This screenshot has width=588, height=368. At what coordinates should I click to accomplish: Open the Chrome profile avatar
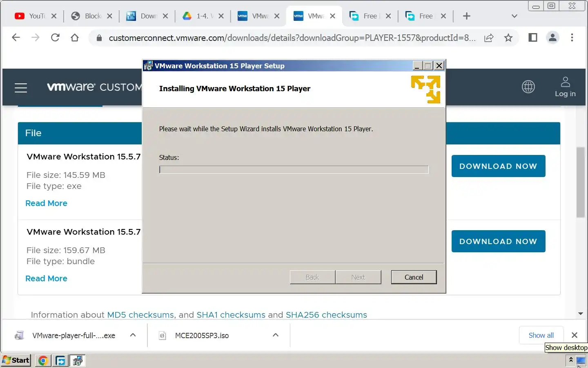click(552, 38)
